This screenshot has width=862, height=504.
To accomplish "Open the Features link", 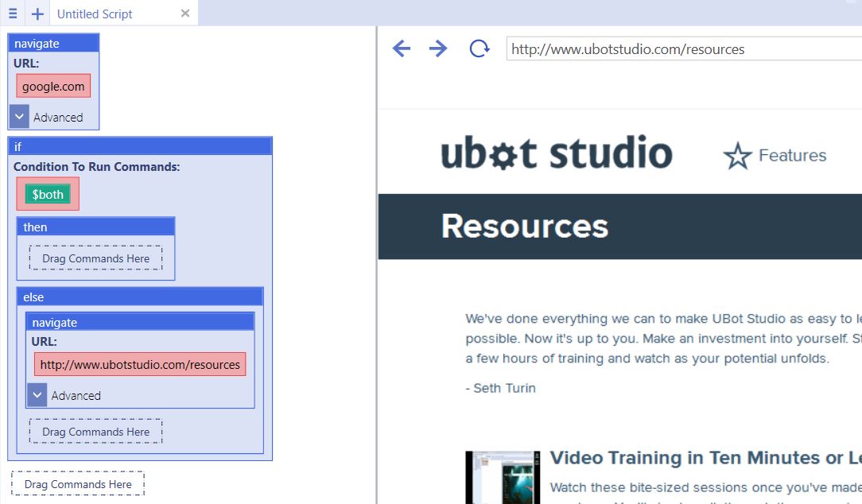I will (x=792, y=156).
